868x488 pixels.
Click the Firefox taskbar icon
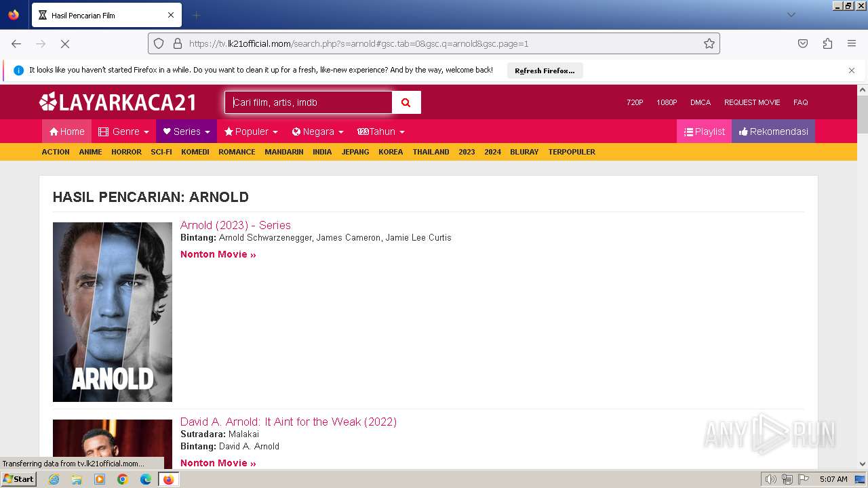(169, 479)
